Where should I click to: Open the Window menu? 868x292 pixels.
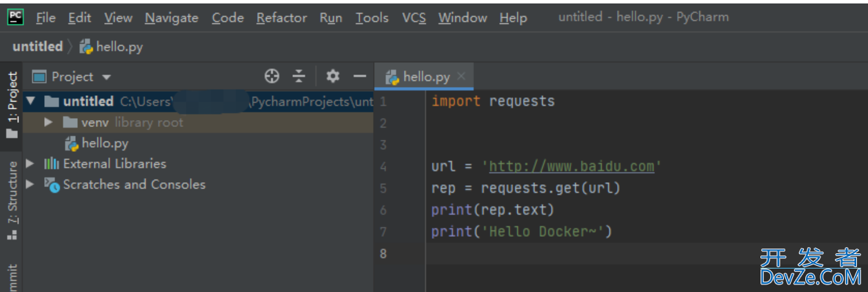pos(462,18)
